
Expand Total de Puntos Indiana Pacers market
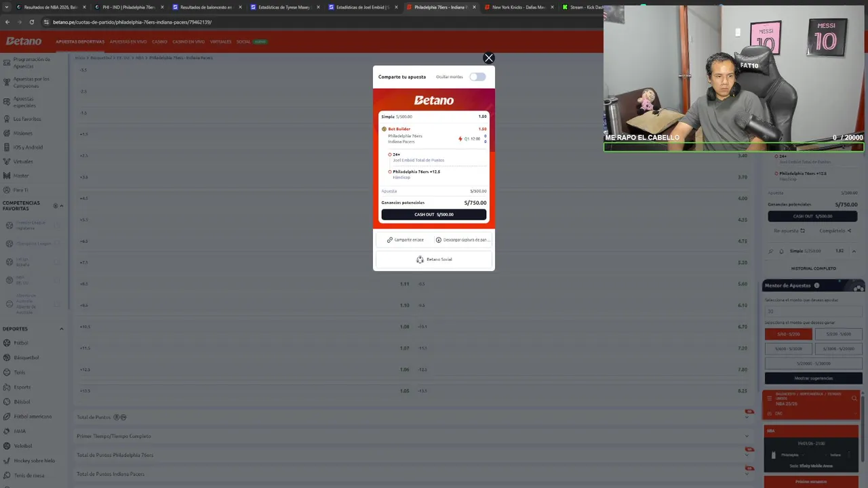(x=414, y=474)
